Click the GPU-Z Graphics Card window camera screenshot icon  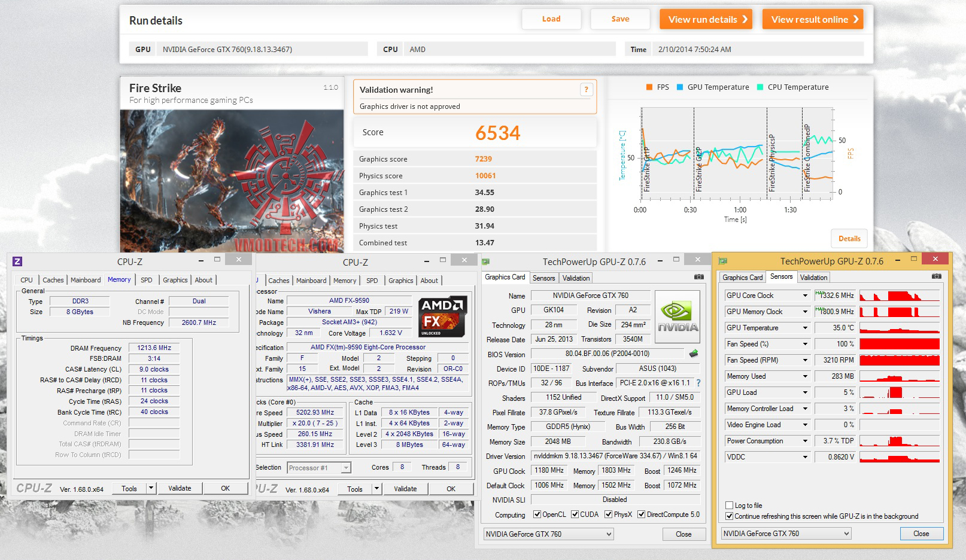pos(699,277)
